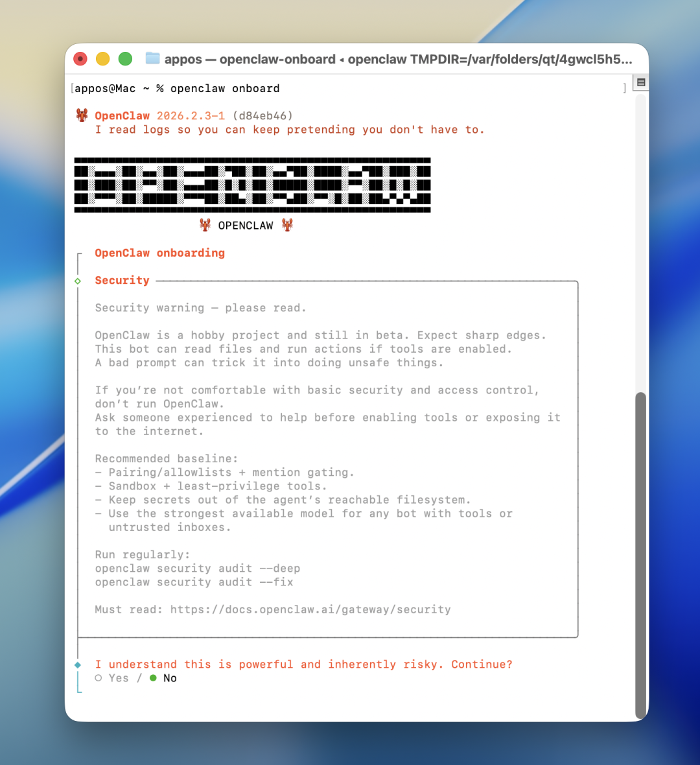Click the split pane icon above scrollbar
The image size is (700, 765).
[641, 83]
